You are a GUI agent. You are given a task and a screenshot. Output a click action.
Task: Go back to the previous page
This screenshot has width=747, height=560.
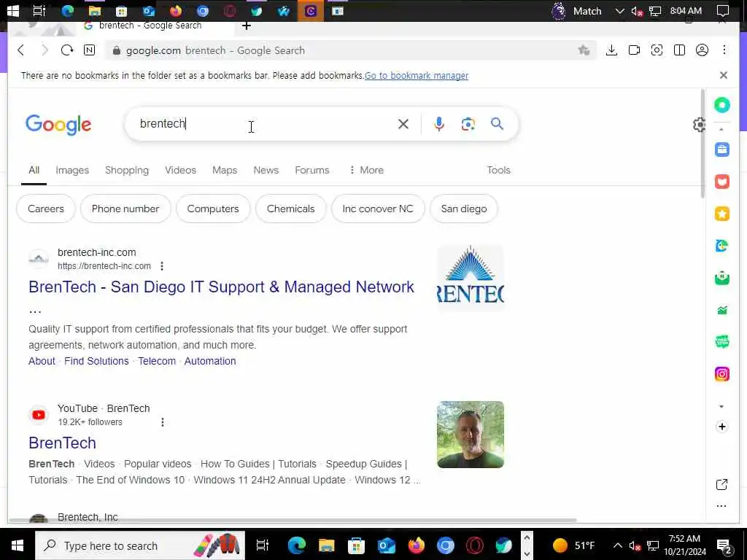[x=21, y=50]
